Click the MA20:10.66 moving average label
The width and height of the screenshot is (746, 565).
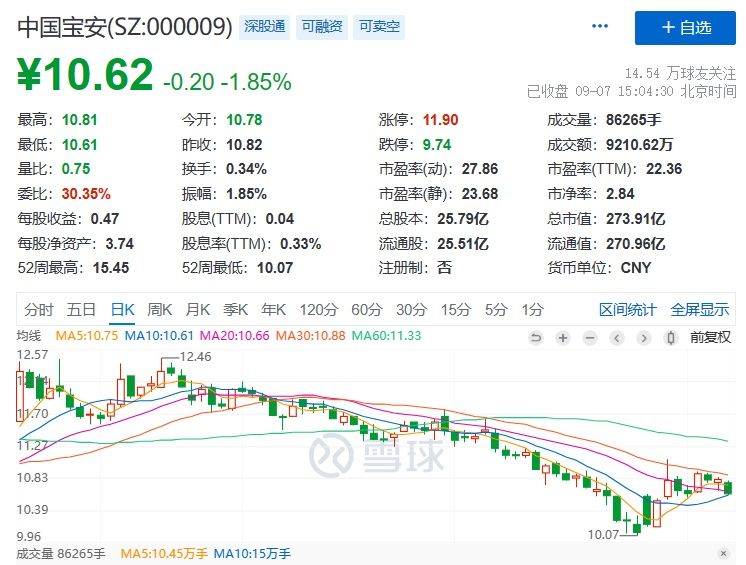click(235, 336)
